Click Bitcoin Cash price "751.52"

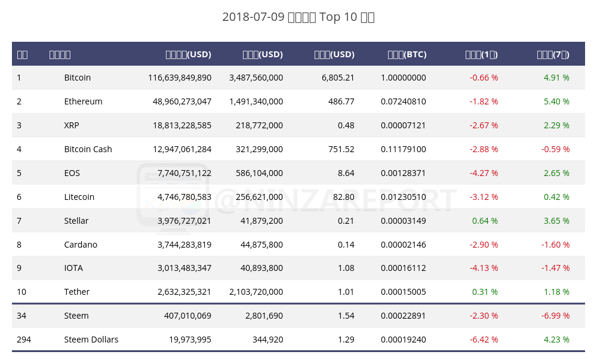point(341,149)
